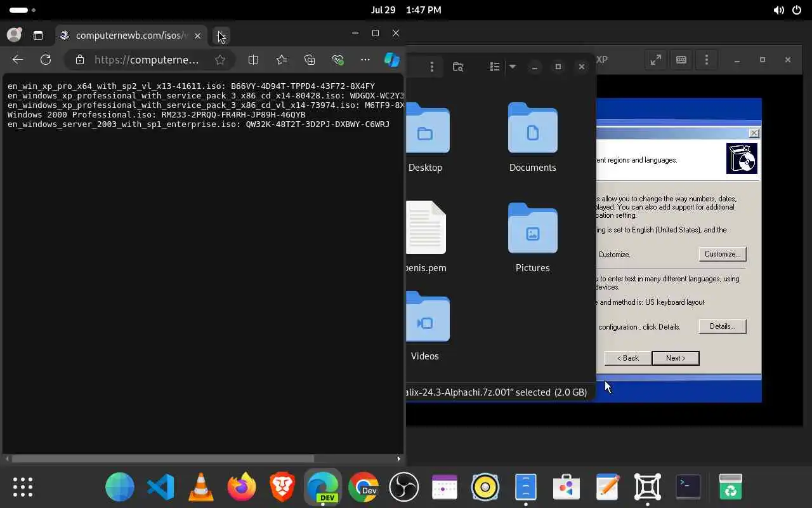This screenshot has height=508, width=812.
Task: Open the Edge profile avatar
Action: pyautogui.click(x=14, y=35)
